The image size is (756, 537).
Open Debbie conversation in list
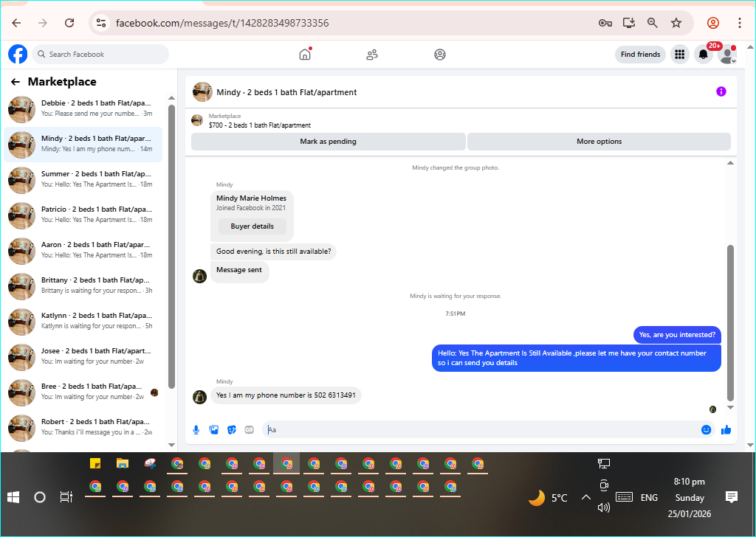(x=83, y=108)
